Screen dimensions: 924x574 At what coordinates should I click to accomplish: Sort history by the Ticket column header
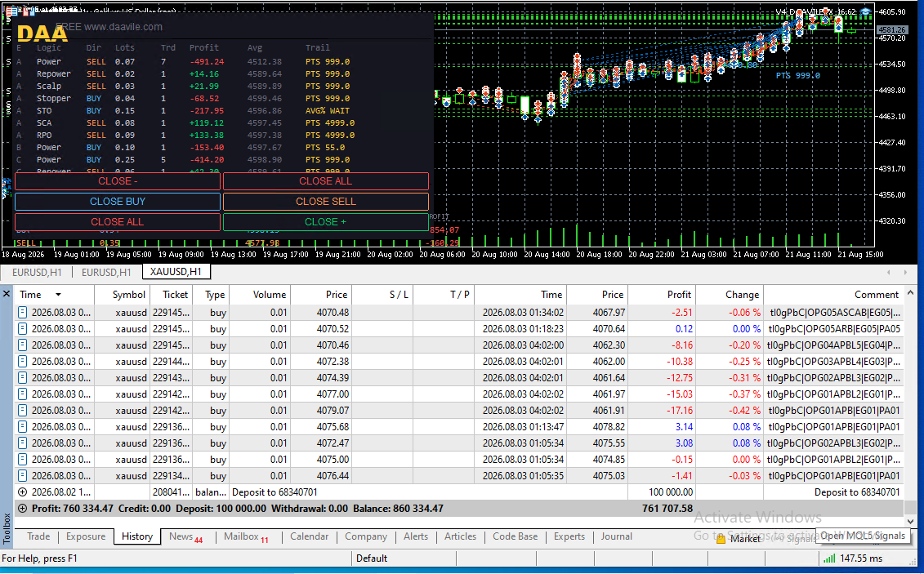pyautogui.click(x=171, y=295)
